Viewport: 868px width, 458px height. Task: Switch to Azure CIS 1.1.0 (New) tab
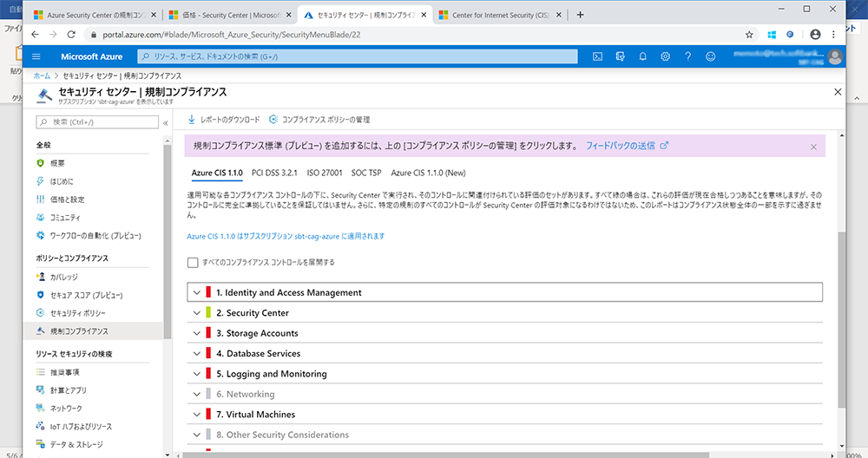click(x=428, y=173)
